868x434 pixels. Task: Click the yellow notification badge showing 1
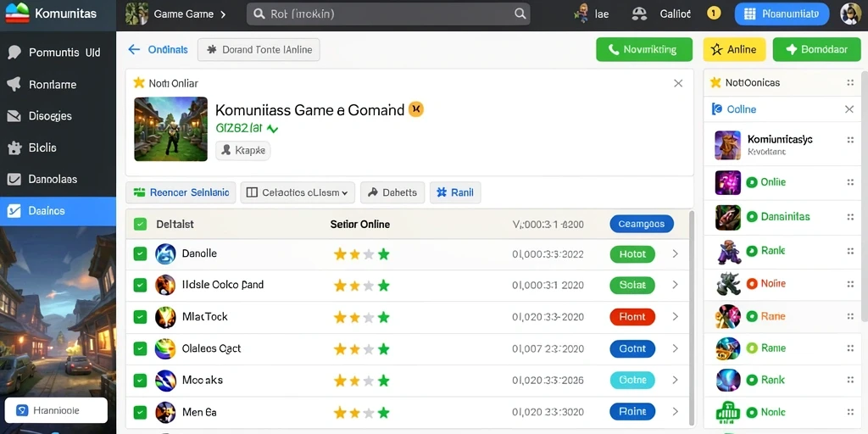coord(714,14)
